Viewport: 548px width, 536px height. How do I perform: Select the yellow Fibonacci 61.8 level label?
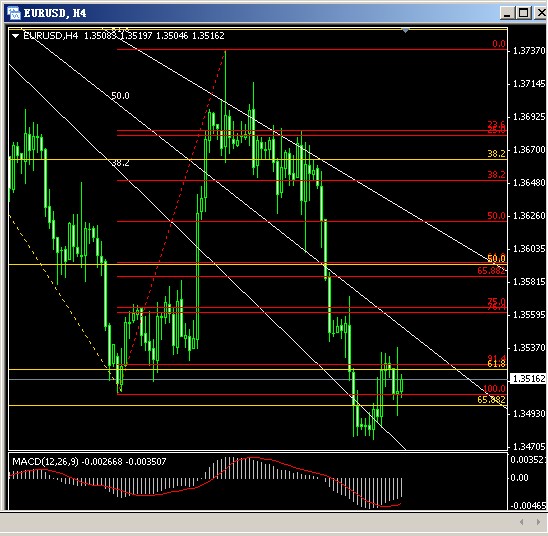tap(496, 364)
